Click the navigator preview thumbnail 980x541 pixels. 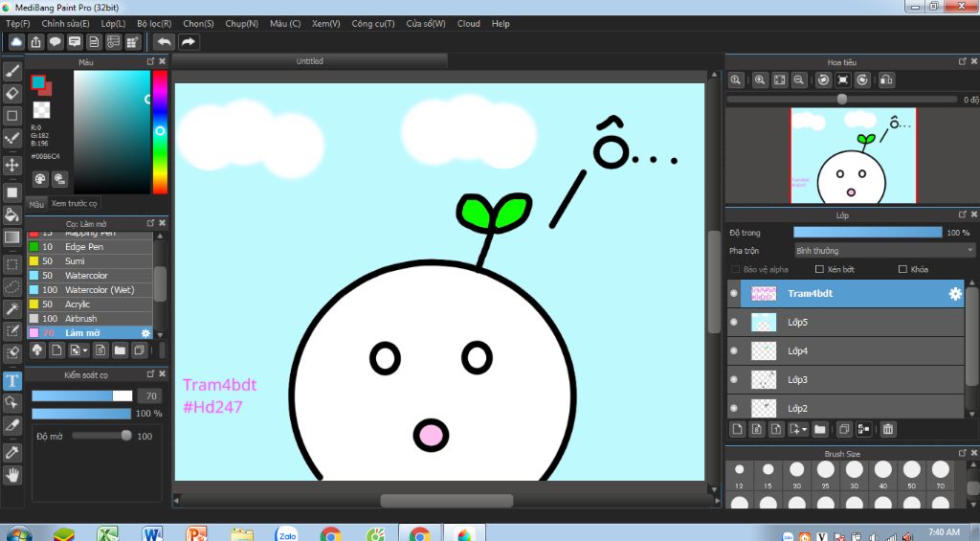853,156
